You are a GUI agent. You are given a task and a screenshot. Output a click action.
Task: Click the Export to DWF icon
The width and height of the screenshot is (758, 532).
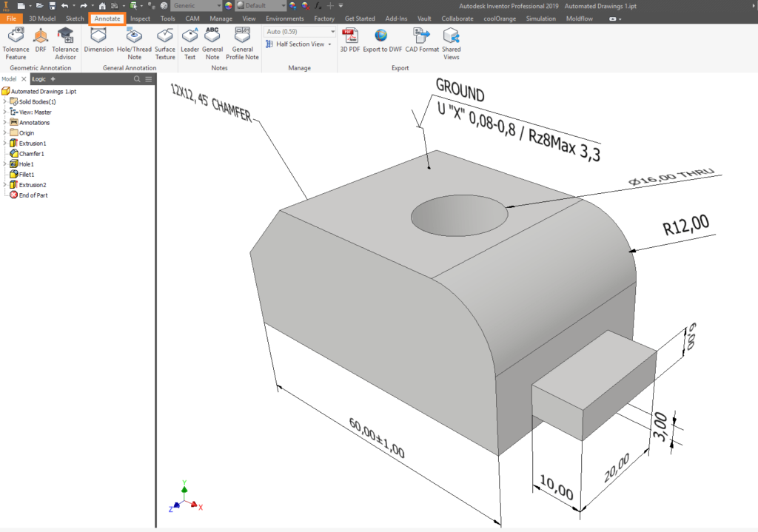click(x=382, y=40)
